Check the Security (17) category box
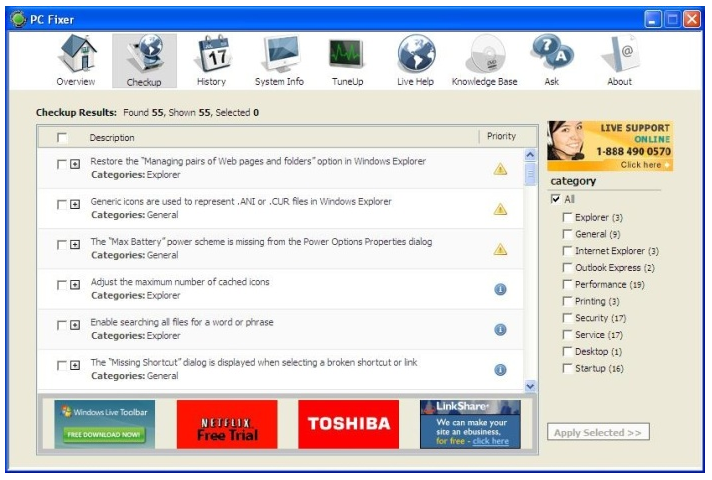Viewport: 712px width, 480px height. coord(567,318)
